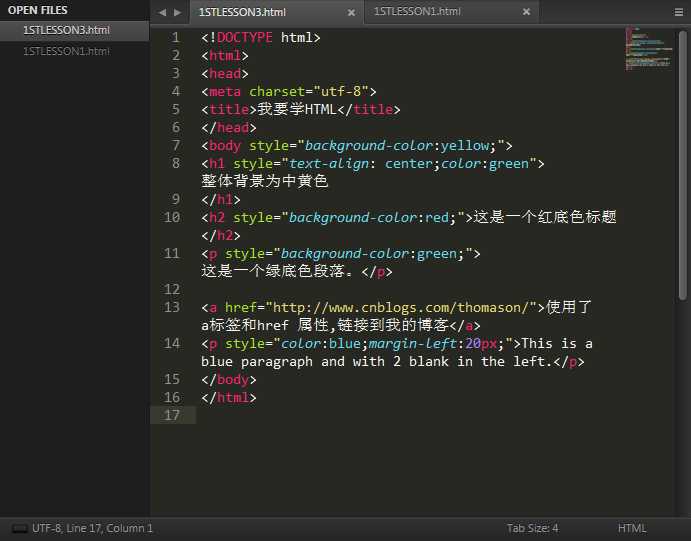Click the OPEN FILES header
Image resolution: width=691 pixels, height=541 pixels.
click(37, 10)
